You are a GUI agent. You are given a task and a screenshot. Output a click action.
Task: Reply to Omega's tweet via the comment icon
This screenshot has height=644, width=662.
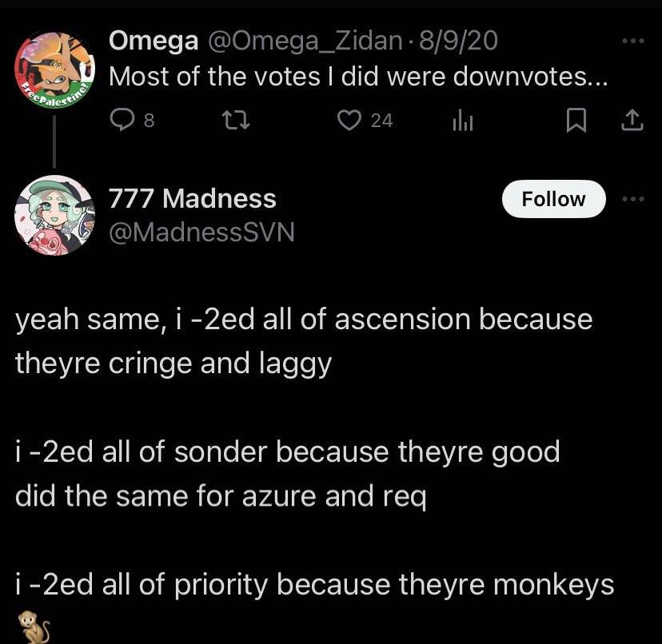pyautogui.click(x=122, y=120)
